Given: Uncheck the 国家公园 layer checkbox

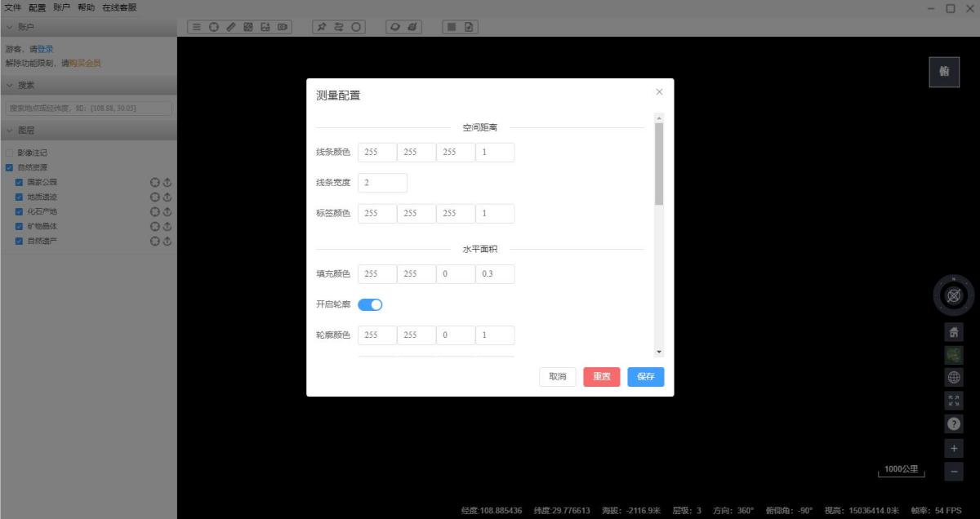Looking at the screenshot, I should click(18, 182).
